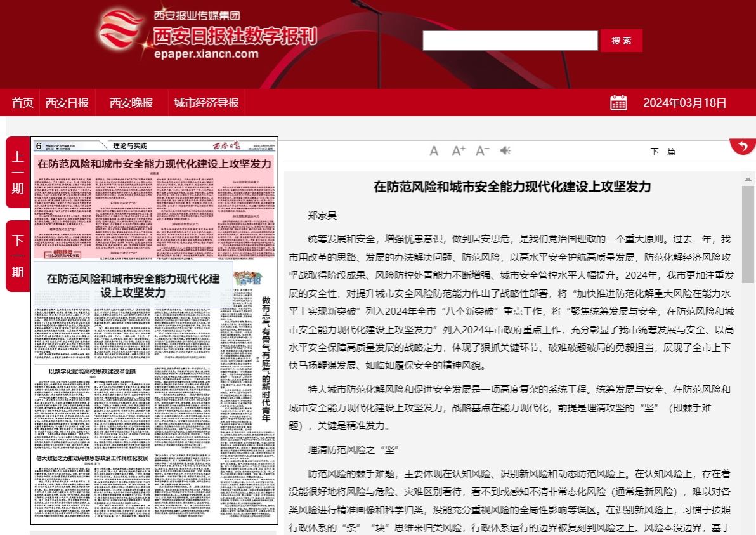756x535 pixels.
Task: Click the red back arrow icon
Action: pyautogui.click(x=742, y=147)
